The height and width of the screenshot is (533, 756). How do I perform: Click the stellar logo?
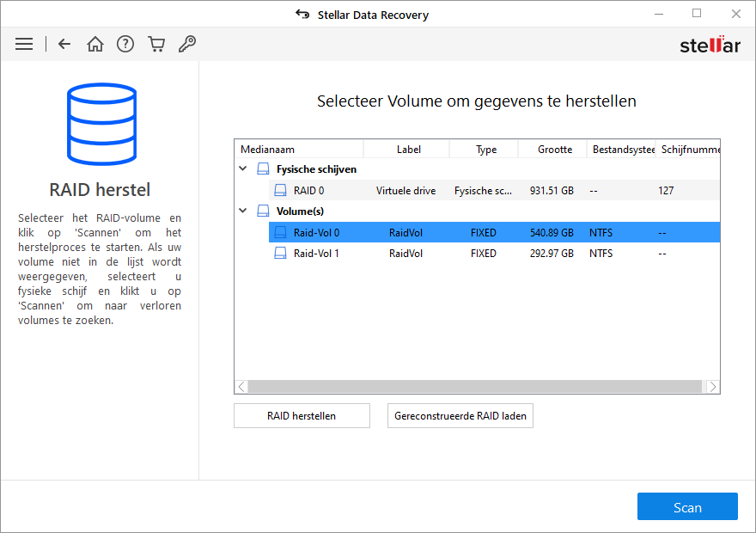710,45
